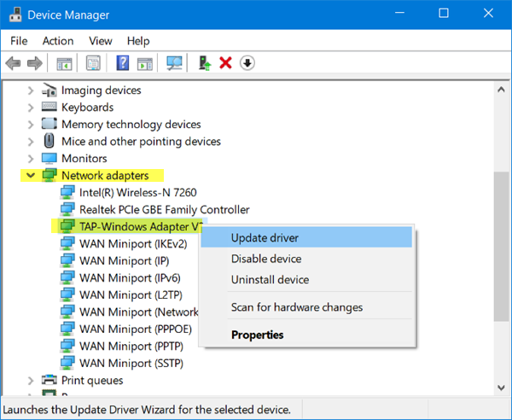Expand the Imaging devices category

click(x=32, y=90)
